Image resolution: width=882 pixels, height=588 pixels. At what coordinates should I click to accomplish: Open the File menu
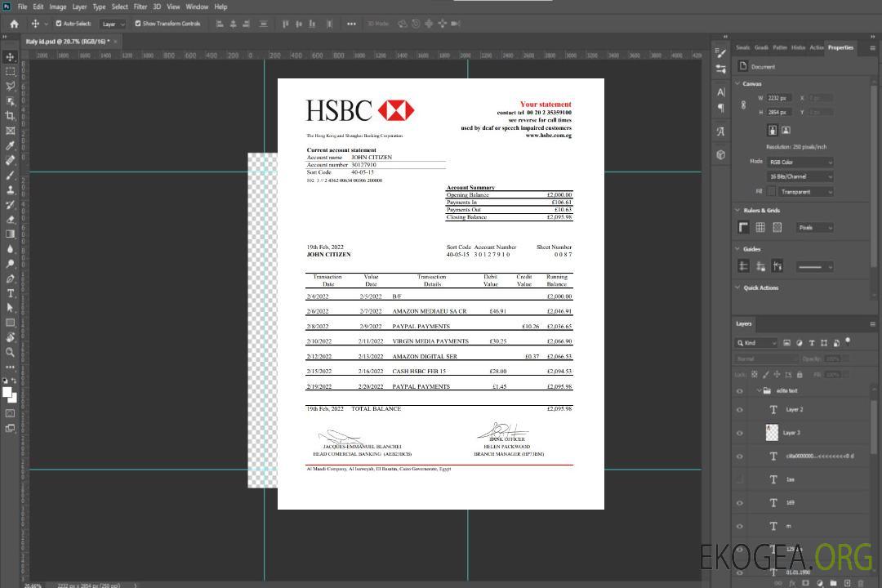[x=22, y=7]
